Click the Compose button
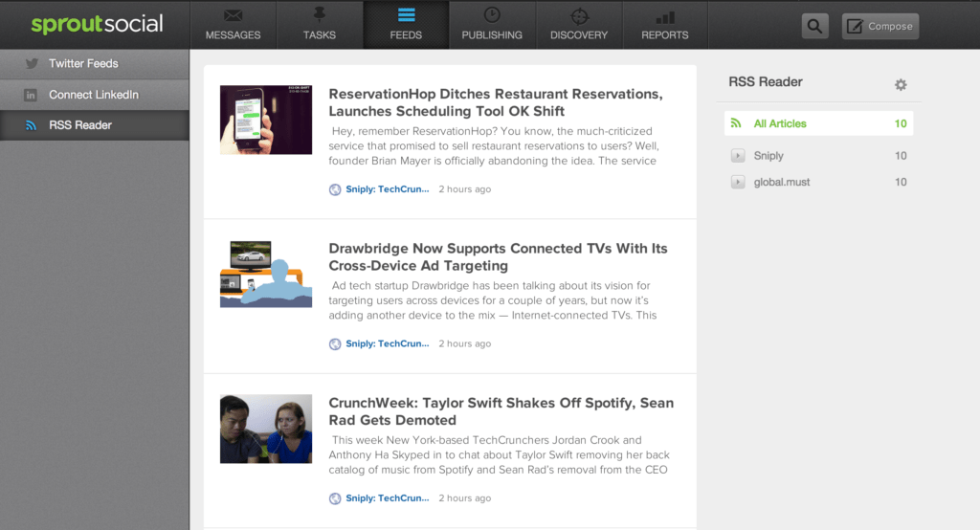 pos(880,27)
